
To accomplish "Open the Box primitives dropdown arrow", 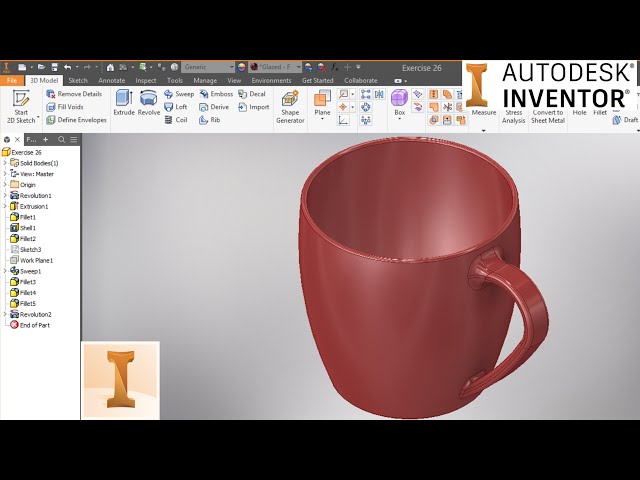I will pos(399,119).
